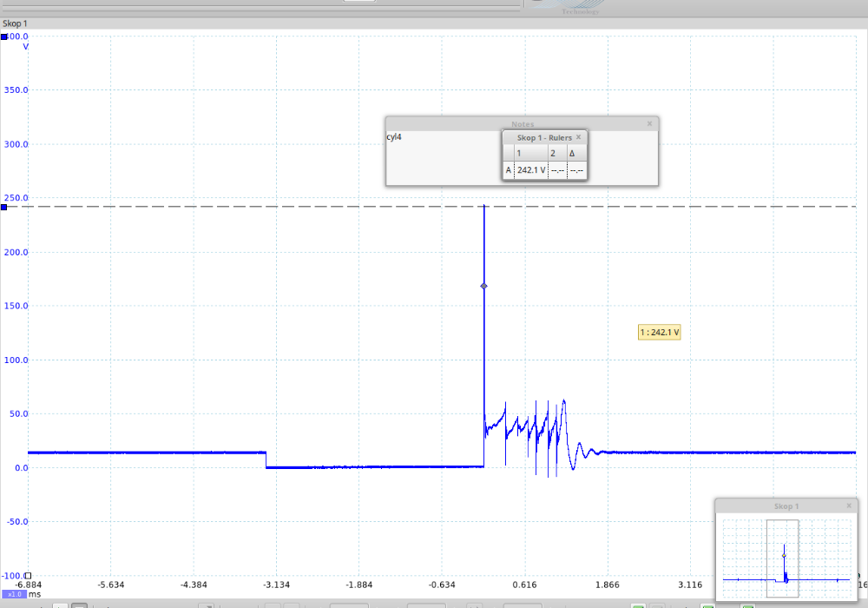Click the 242.1 V value in Rulers table
868x608 pixels.
[x=531, y=170]
